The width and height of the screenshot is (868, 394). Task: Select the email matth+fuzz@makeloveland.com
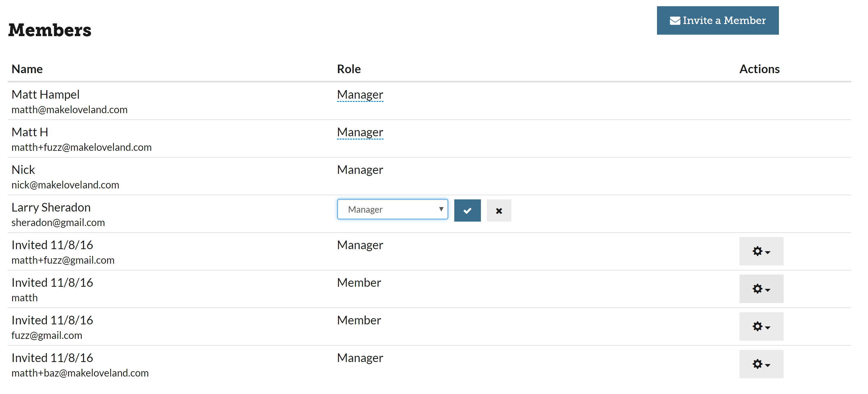pyautogui.click(x=82, y=147)
